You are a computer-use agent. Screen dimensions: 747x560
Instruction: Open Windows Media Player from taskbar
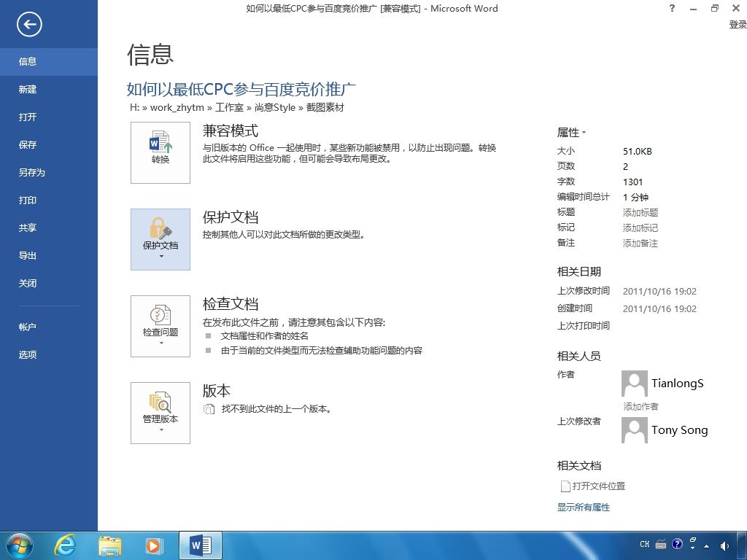[x=154, y=545]
